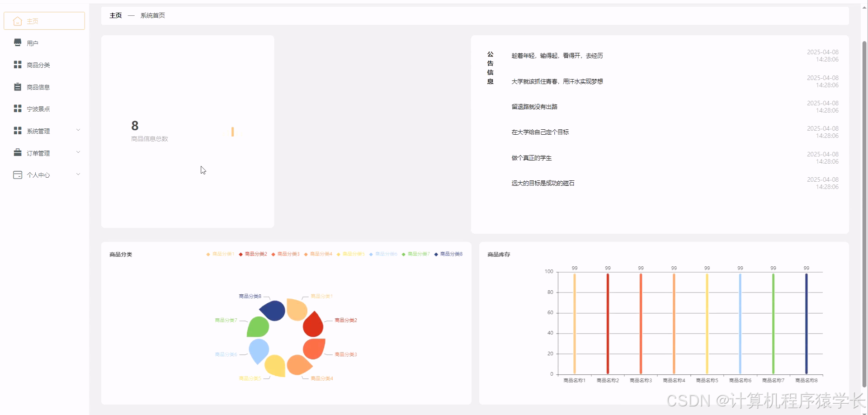Image resolution: width=868 pixels, height=415 pixels.
Task: Open the 个人中心 menu label
Action: tap(38, 175)
